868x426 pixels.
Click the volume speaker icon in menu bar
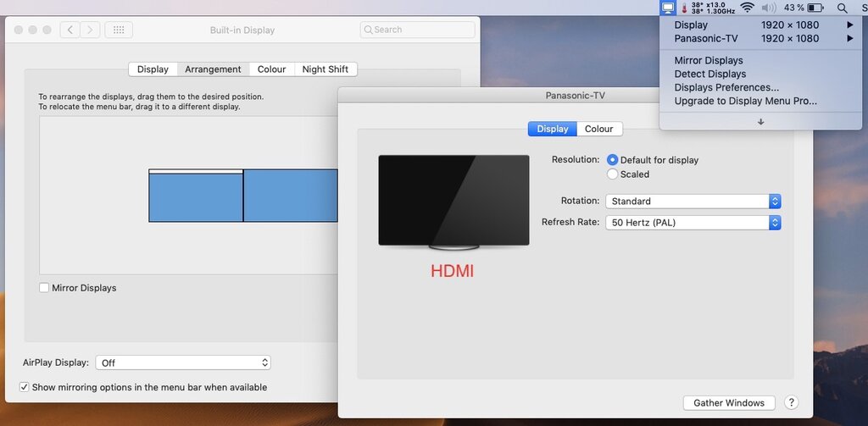coord(768,8)
